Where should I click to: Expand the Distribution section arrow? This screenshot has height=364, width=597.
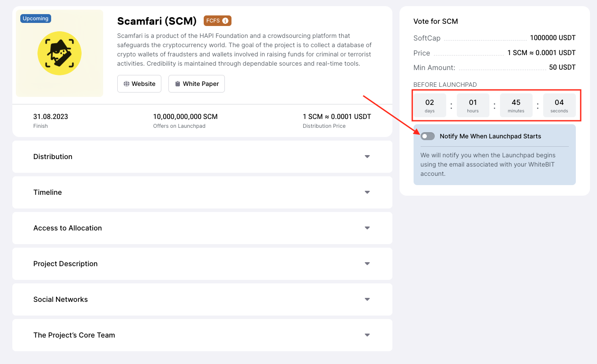(367, 156)
